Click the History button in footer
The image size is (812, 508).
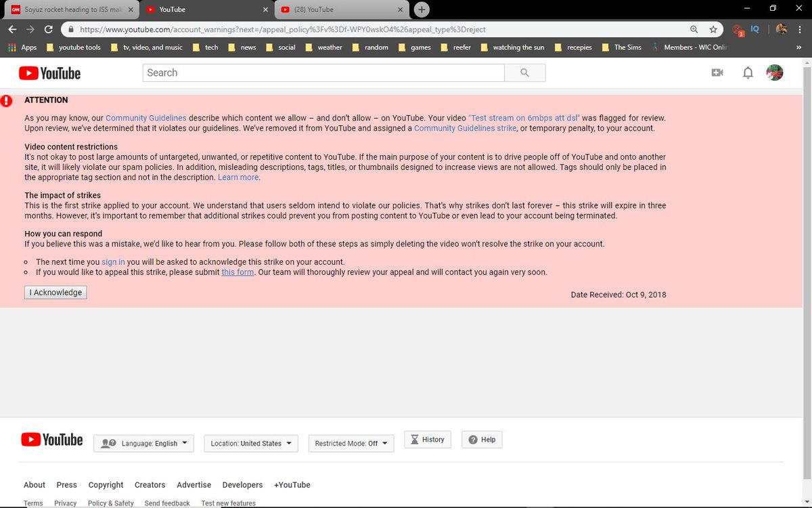428,440
